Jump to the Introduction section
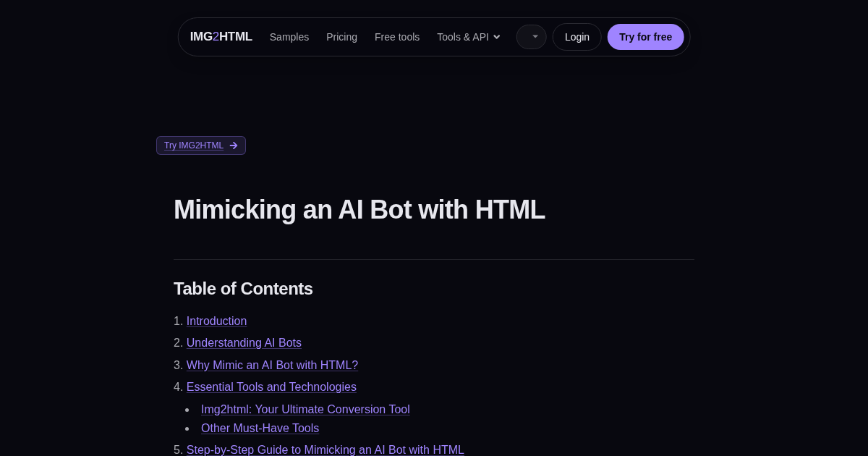 [216, 321]
